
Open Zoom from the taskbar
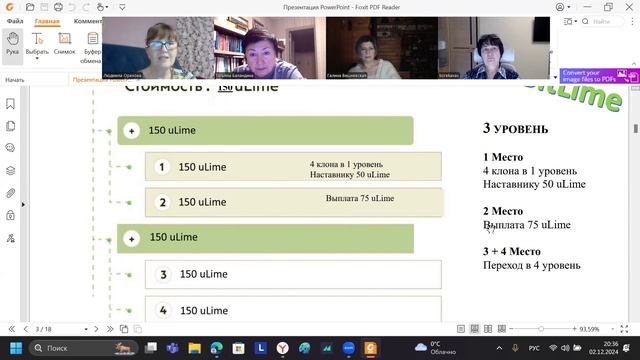tap(349, 348)
